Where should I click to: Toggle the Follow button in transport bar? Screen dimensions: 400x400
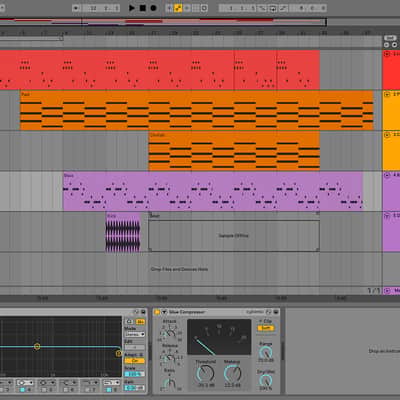(x=76, y=8)
